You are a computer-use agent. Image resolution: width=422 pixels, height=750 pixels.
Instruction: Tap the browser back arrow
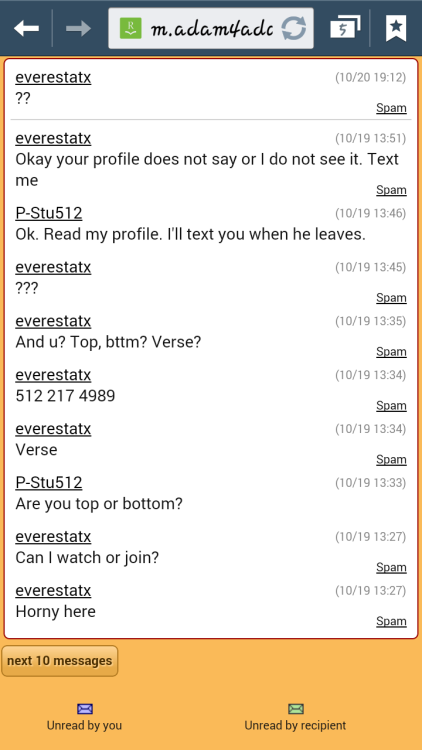[x=26, y=29]
